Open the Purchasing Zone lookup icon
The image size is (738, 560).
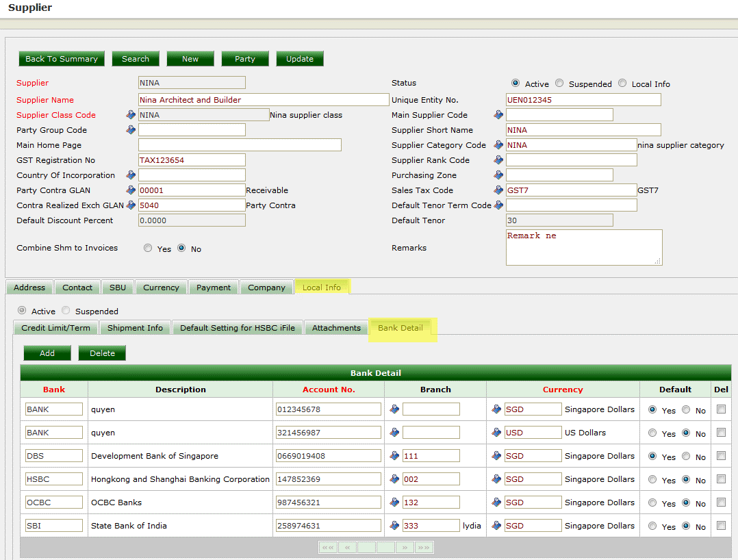pyautogui.click(x=498, y=175)
